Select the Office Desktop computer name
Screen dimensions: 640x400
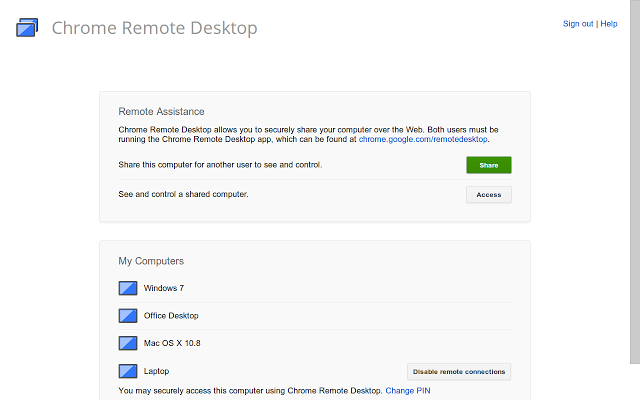point(171,316)
